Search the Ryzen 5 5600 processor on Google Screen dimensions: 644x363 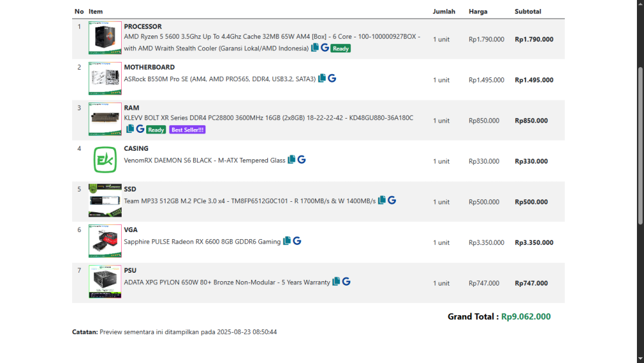pos(325,48)
